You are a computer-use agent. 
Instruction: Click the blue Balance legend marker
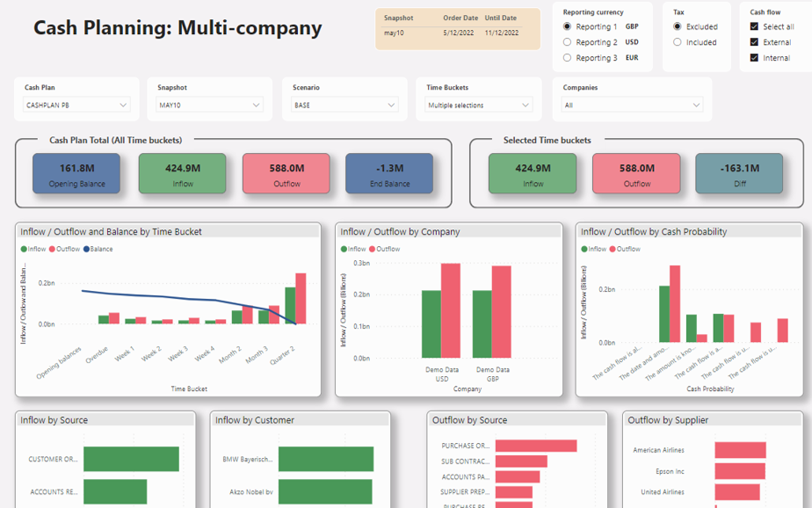click(86, 249)
